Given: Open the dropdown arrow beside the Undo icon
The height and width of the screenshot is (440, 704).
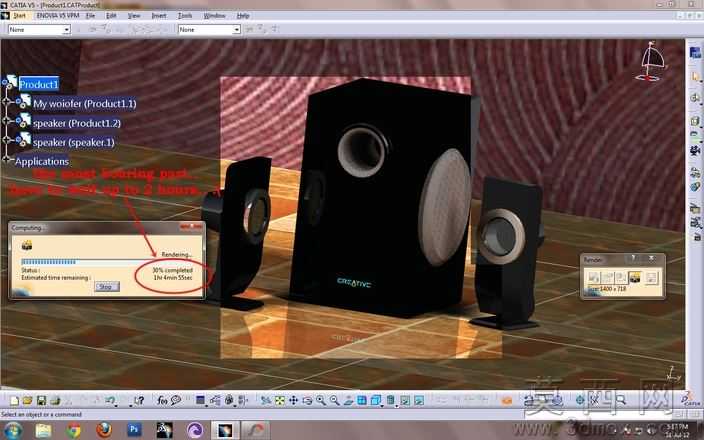Looking at the screenshot, I should point(116,404).
